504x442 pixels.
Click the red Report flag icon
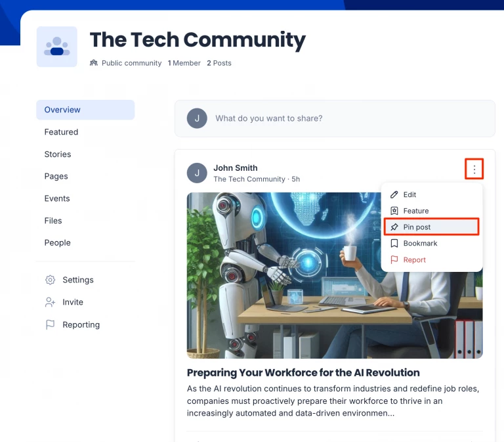coord(394,259)
